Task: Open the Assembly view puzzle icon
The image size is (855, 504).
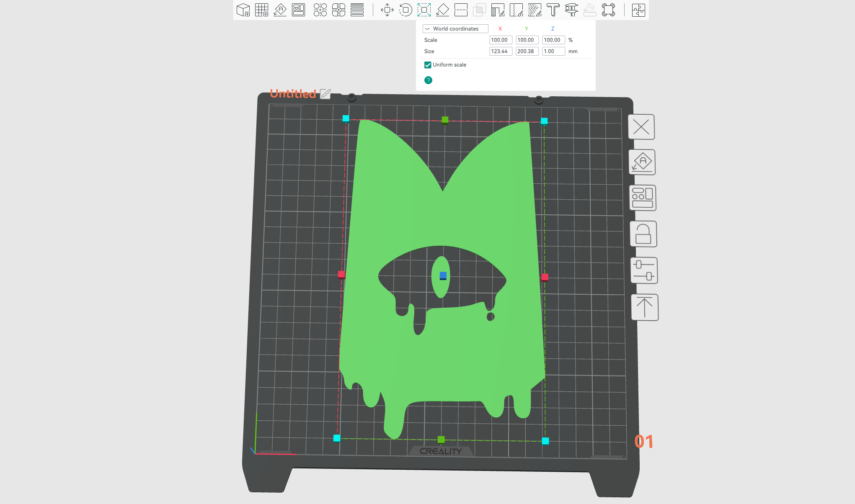Action: point(638,10)
